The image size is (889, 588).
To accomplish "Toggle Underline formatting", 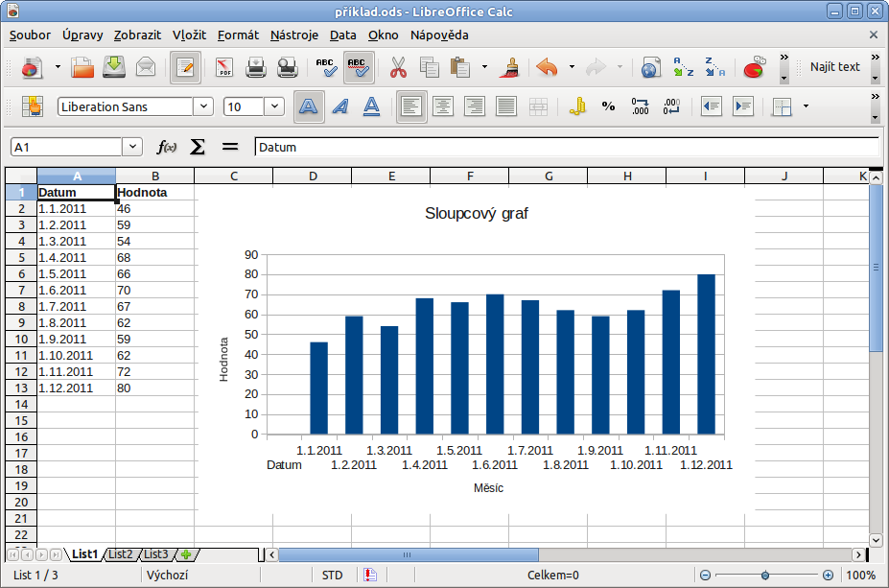I will tap(371, 106).
